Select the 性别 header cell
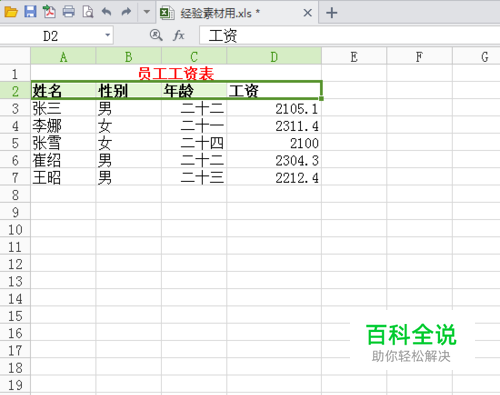This screenshot has height=395, width=500. [128, 91]
